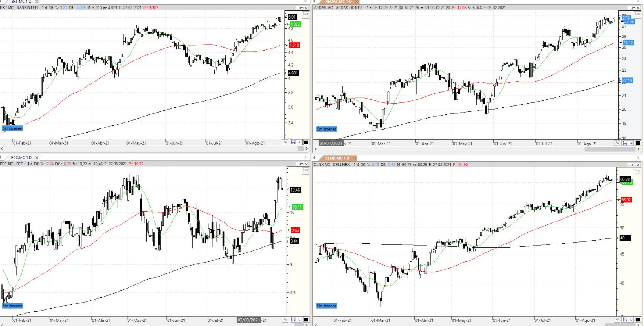Toggle Log scale on the AEDAS HOMES chart

pyautogui.click(x=638, y=14)
